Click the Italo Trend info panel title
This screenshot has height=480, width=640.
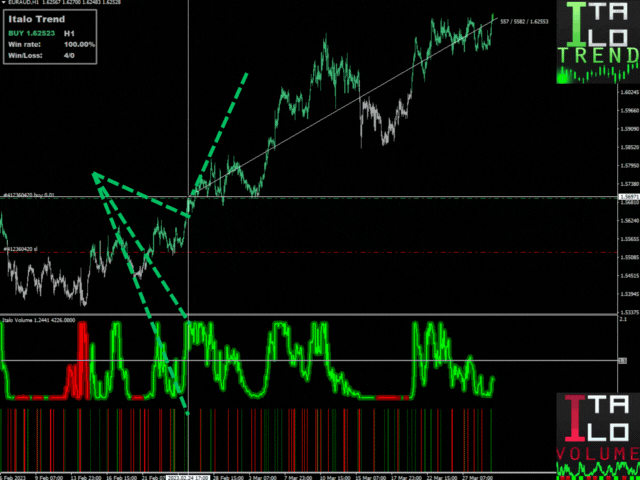click(x=35, y=19)
